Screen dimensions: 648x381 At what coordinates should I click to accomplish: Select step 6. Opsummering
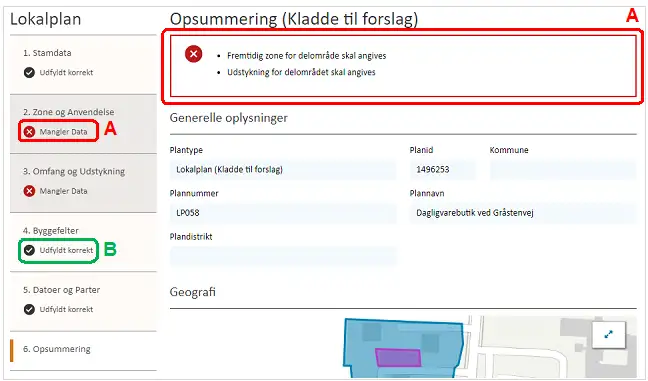pos(83,350)
